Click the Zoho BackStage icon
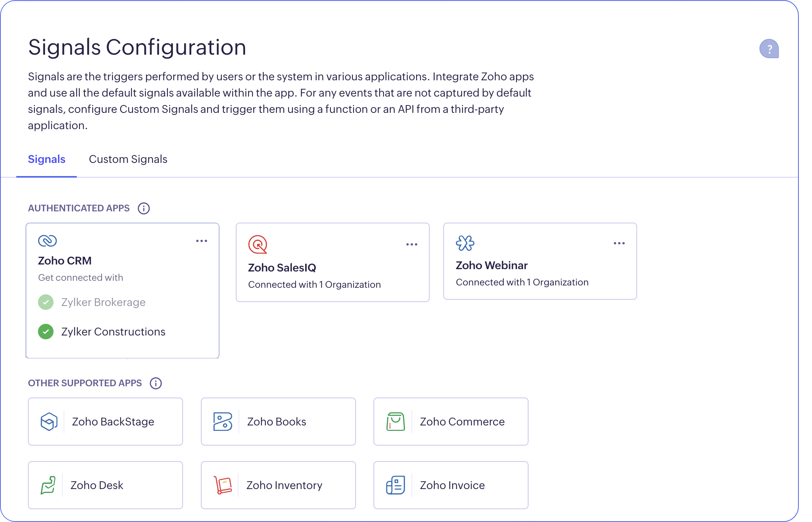 (x=49, y=422)
